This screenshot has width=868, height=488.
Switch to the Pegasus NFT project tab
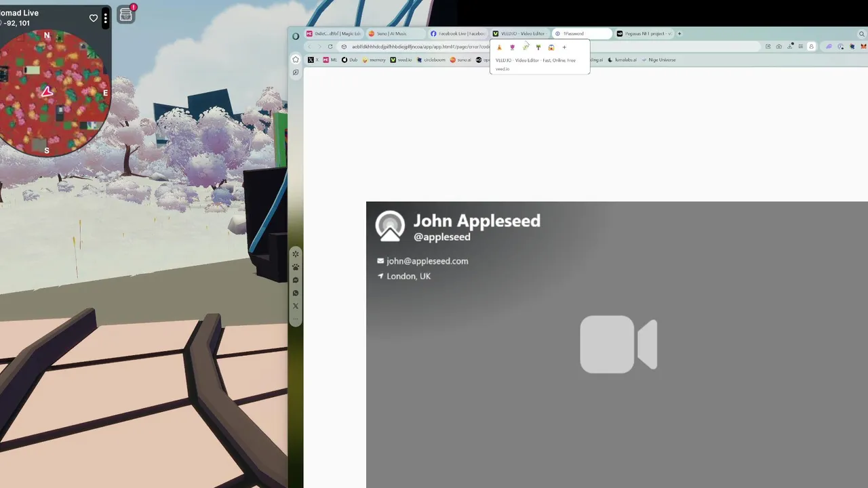[x=644, y=33]
